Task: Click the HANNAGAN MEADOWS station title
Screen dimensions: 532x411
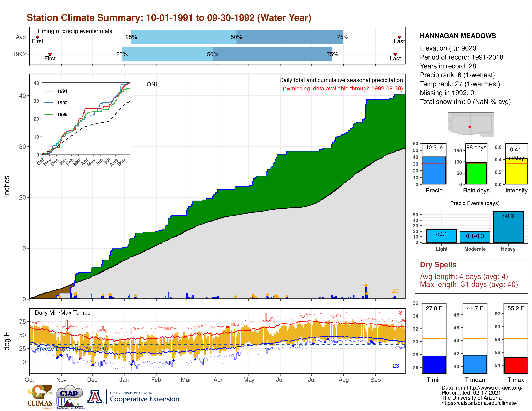Action: [458, 36]
